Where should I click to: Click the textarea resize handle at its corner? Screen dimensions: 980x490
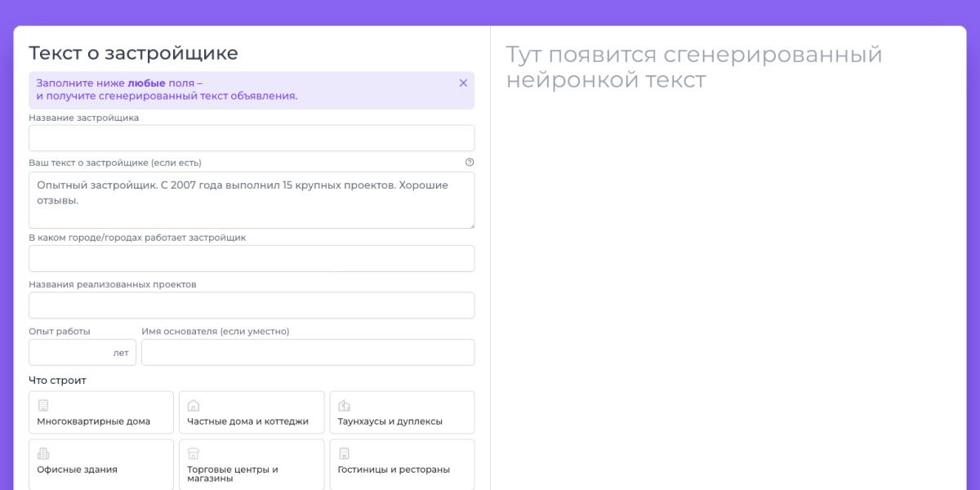coord(470,225)
